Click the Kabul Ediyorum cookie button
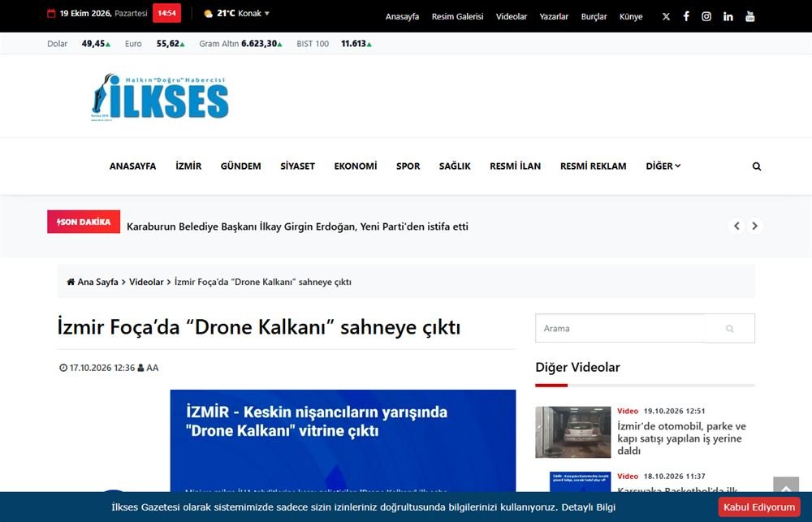 click(759, 507)
